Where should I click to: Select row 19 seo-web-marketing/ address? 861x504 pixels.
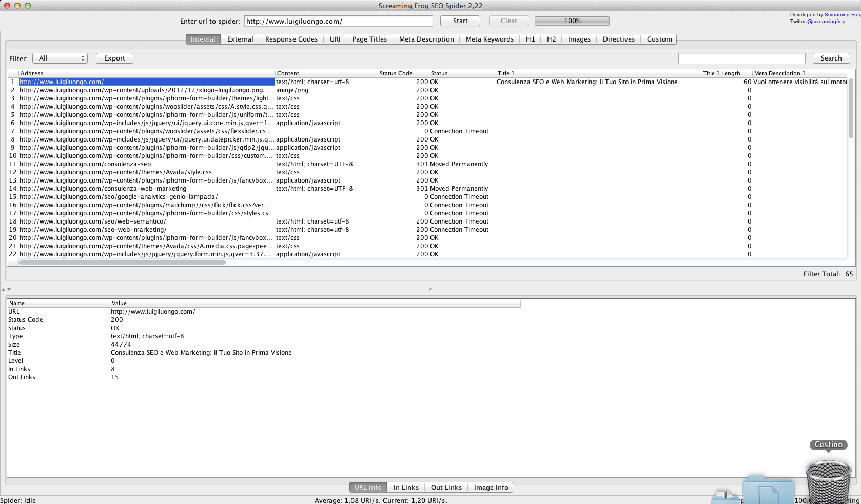147,230
